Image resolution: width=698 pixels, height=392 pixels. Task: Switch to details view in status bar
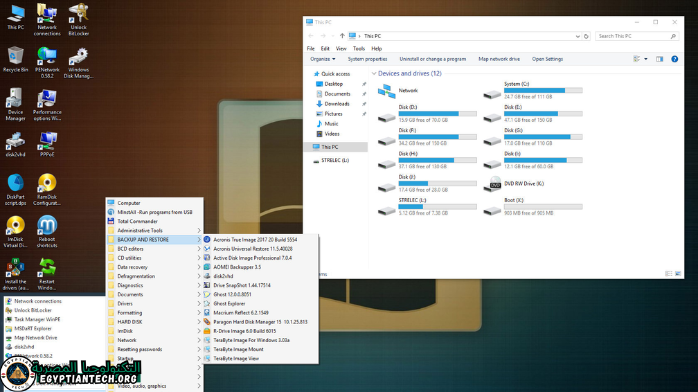pos(669,274)
